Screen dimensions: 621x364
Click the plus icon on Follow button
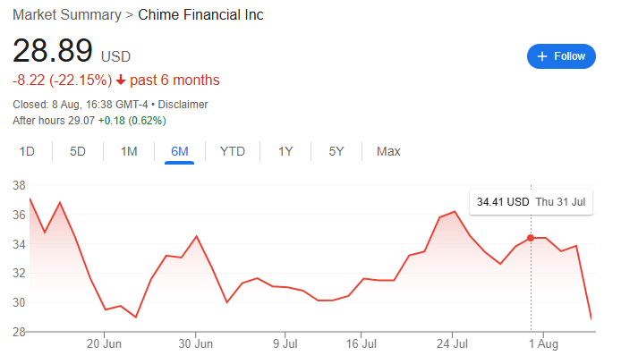pyautogui.click(x=541, y=56)
